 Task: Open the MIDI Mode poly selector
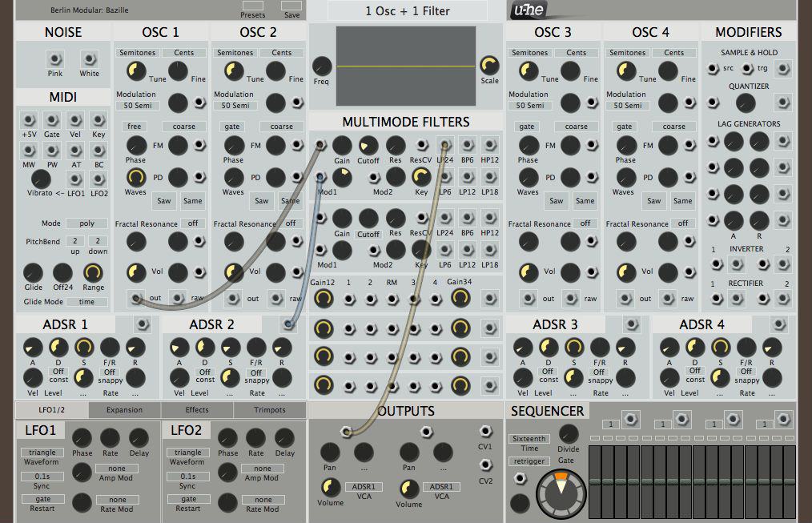[x=86, y=223]
